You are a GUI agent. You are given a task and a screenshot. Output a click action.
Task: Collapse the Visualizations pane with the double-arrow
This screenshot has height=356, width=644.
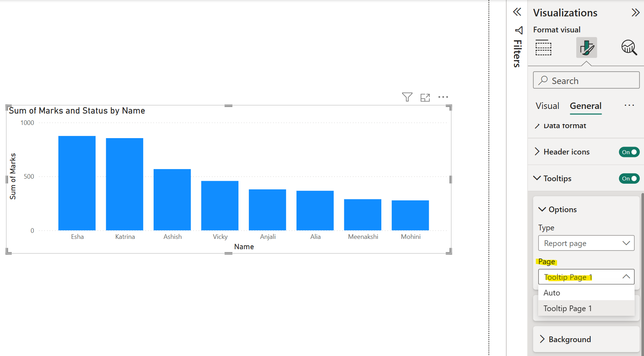[635, 12]
